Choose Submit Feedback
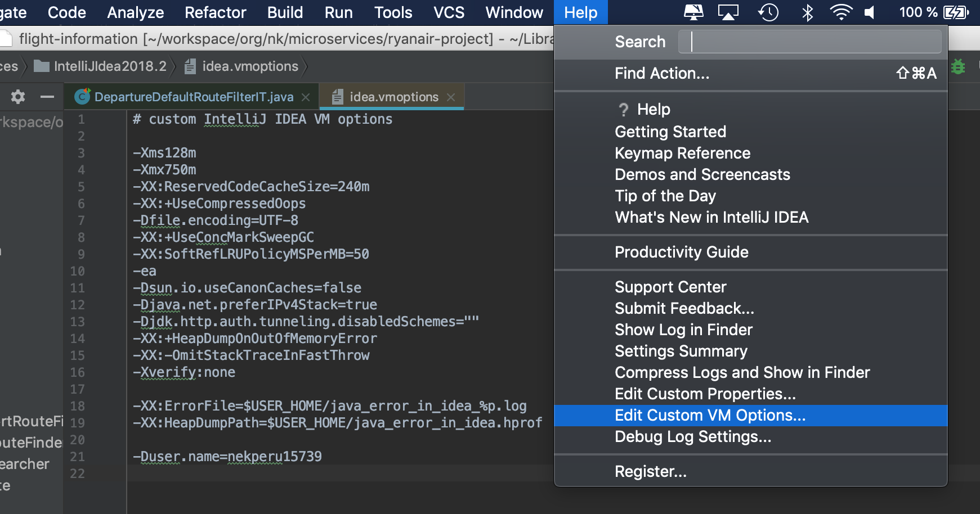The width and height of the screenshot is (980, 514). point(751,308)
